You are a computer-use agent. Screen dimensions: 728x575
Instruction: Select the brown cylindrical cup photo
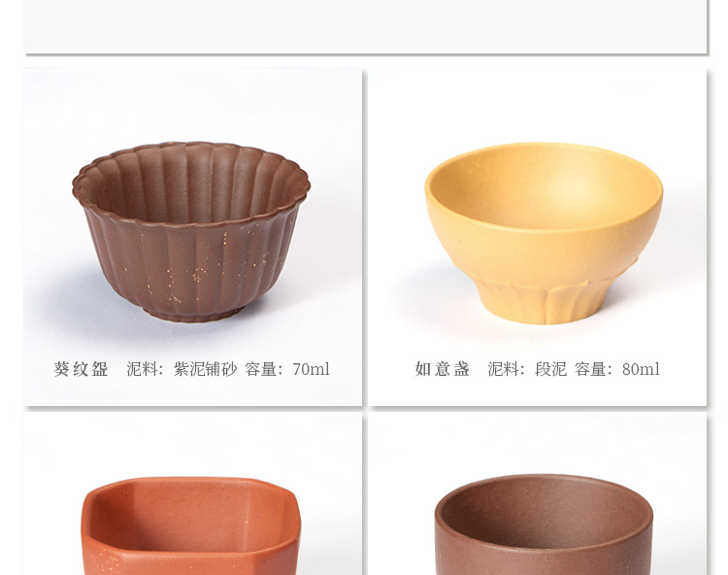pos(545,524)
